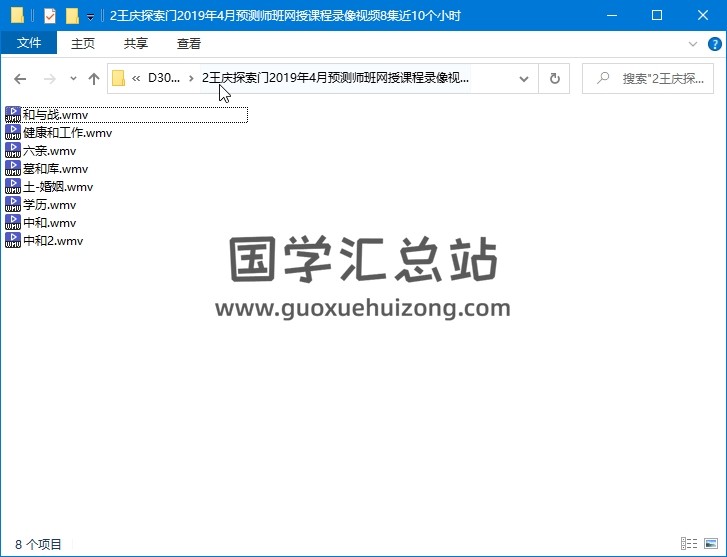Open the 共享 ribbon tab
727x557 pixels.
(x=136, y=43)
